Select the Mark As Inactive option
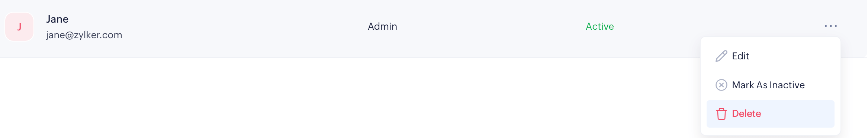This screenshot has width=868, height=138. tap(770, 85)
